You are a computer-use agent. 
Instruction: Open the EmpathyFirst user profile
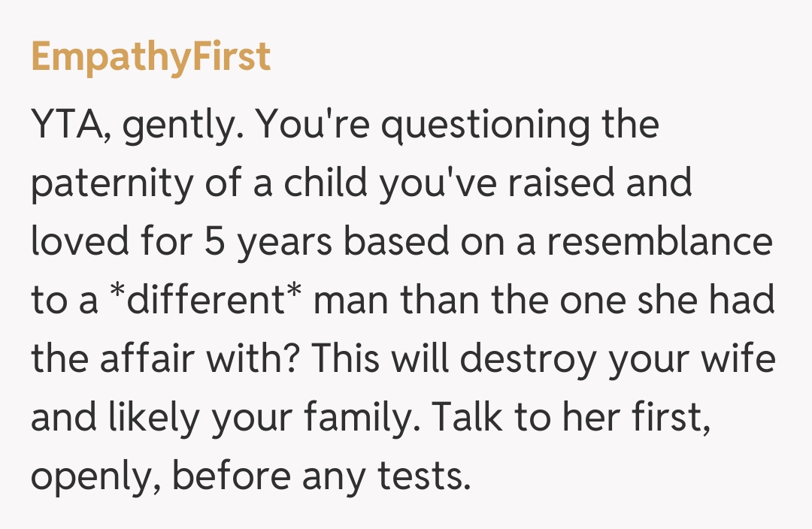point(151,58)
